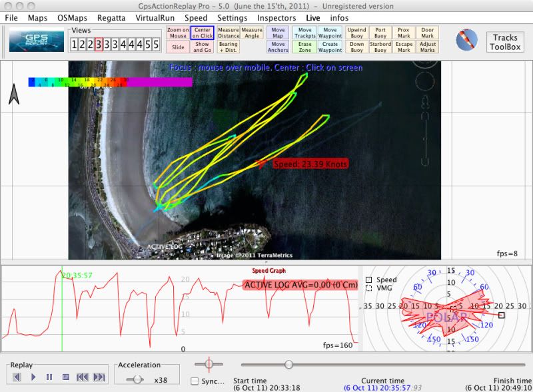Viewport: 533px width, 392px height.
Task: Open the Settings menu
Action: pyautogui.click(x=232, y=18)
